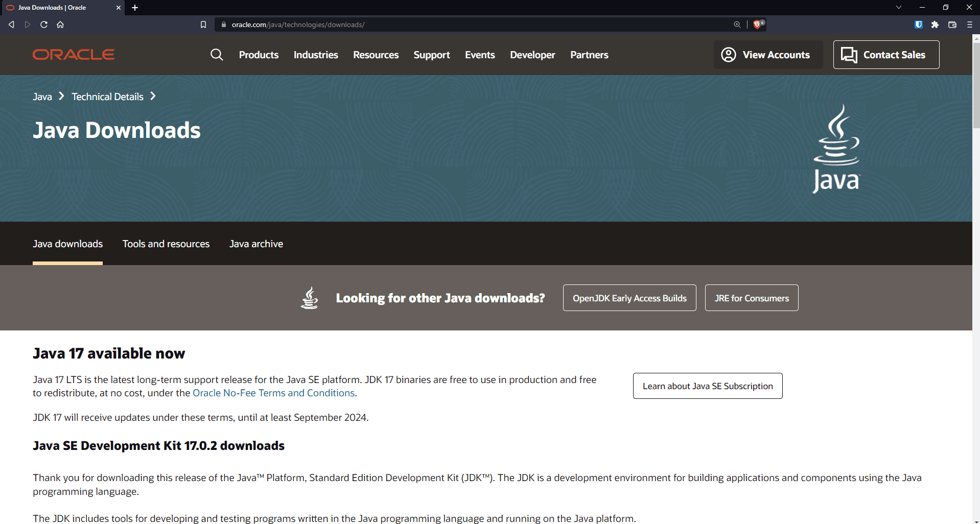Click the Oracle logo

[x=74, y=55]
